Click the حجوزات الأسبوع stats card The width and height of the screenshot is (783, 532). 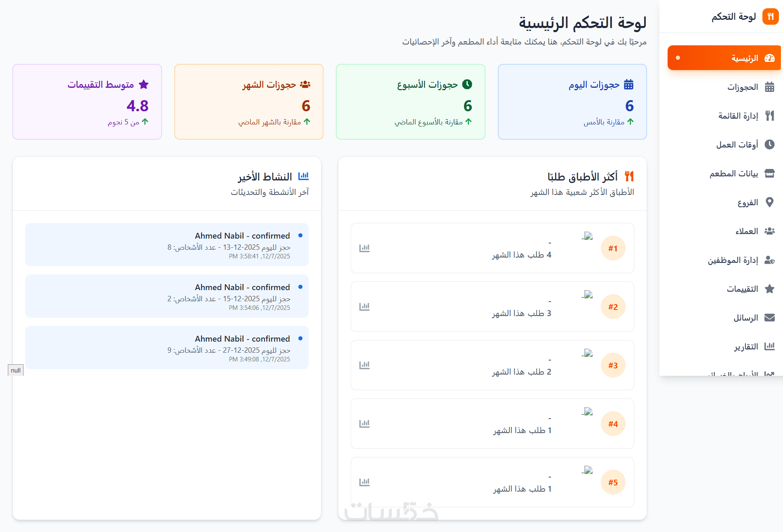point(410,102)
